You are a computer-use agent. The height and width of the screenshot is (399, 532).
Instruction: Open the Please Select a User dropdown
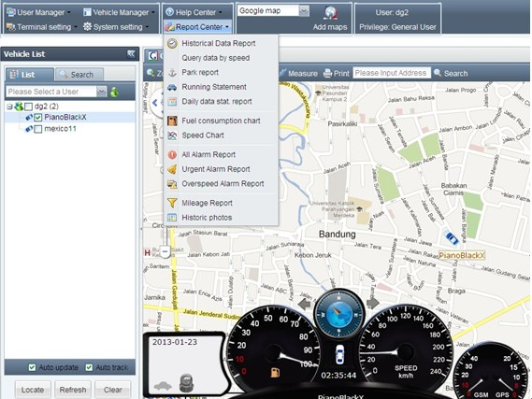(x=102, y=92)
